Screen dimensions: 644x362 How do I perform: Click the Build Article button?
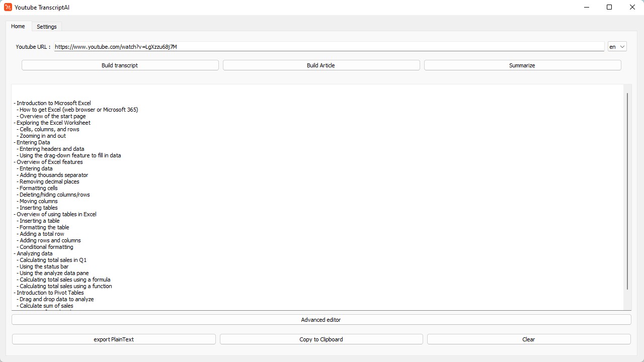click(321, 65)
